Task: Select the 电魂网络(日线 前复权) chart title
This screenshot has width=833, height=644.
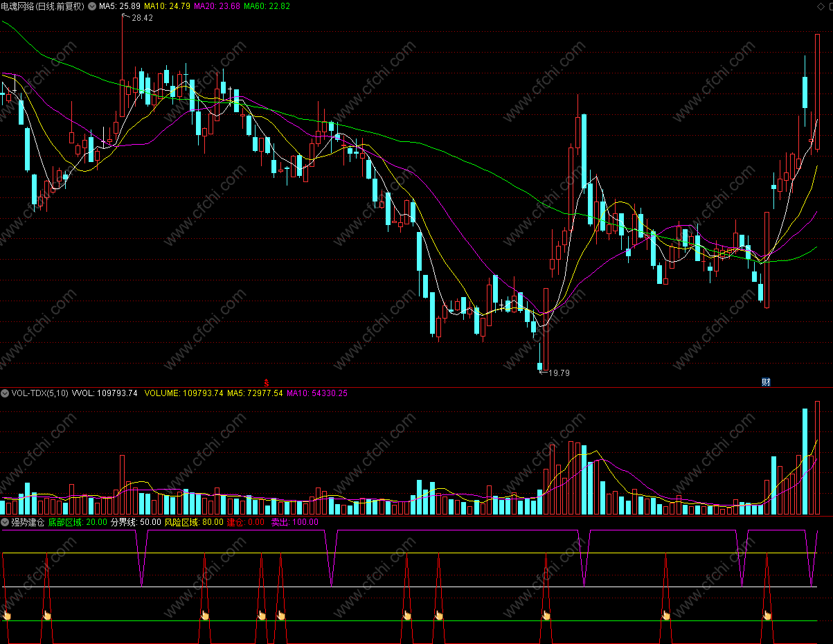Action: [42, 6]
